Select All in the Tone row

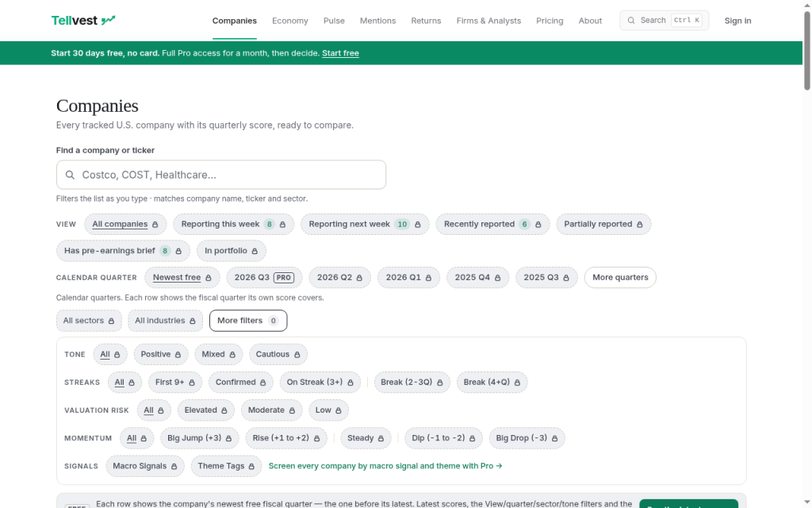click(x=109, y=354)
